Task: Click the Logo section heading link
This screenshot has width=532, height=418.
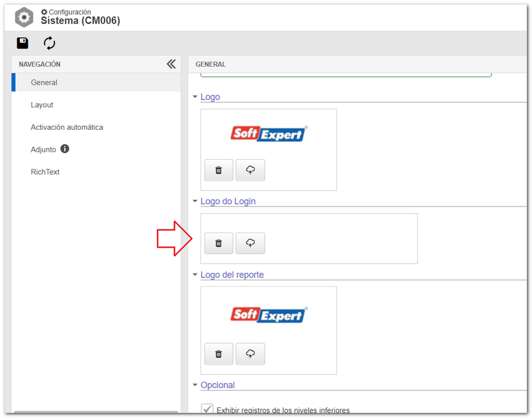Action: [x=210, y=97]
